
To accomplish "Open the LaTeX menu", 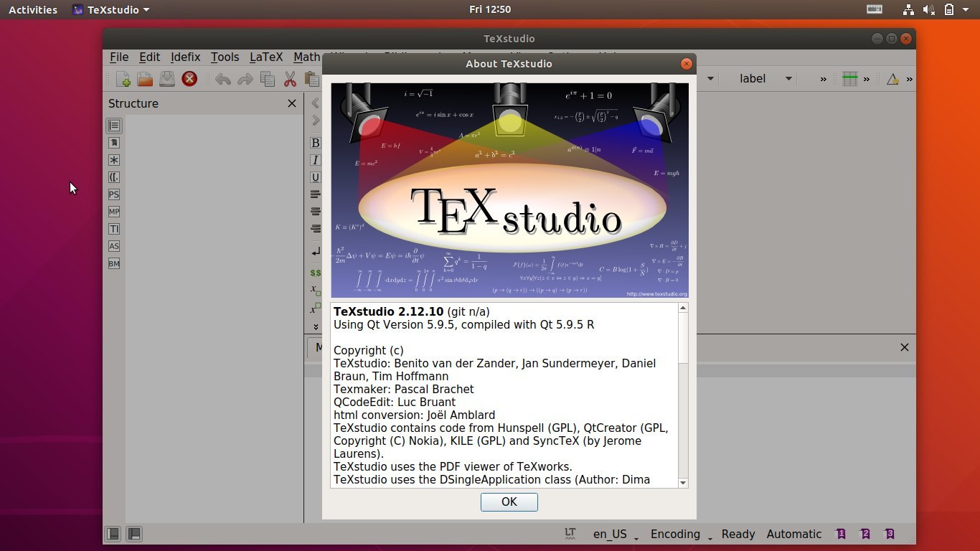I will coord(266,57).
